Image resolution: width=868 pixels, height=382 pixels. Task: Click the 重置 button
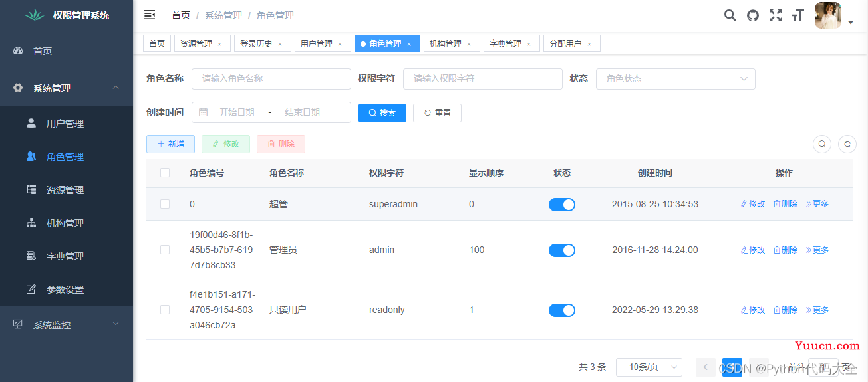point(437,112)
